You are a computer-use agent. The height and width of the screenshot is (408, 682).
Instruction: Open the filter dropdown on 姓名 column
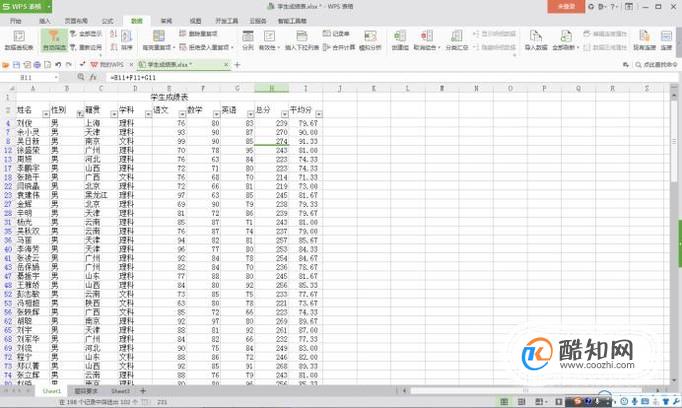point(46,114)
